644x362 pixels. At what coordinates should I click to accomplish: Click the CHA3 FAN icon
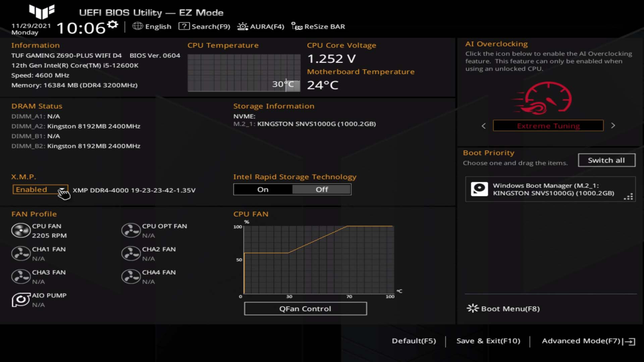21,277
